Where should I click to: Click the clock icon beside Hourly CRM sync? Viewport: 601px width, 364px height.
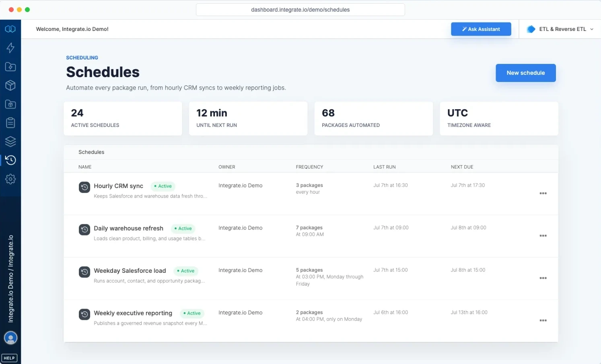pyautogui.click(x=84, y=187)
